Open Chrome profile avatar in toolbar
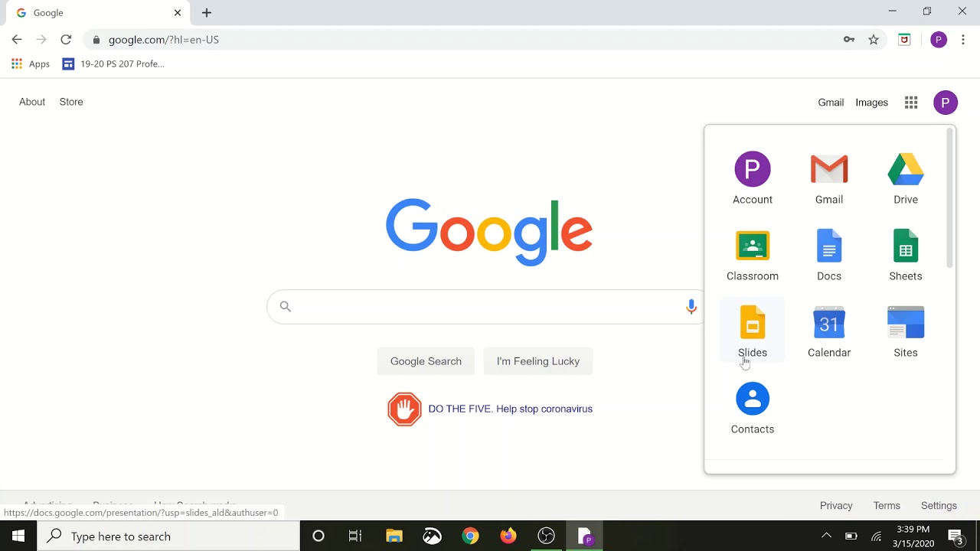 [939, 40]
